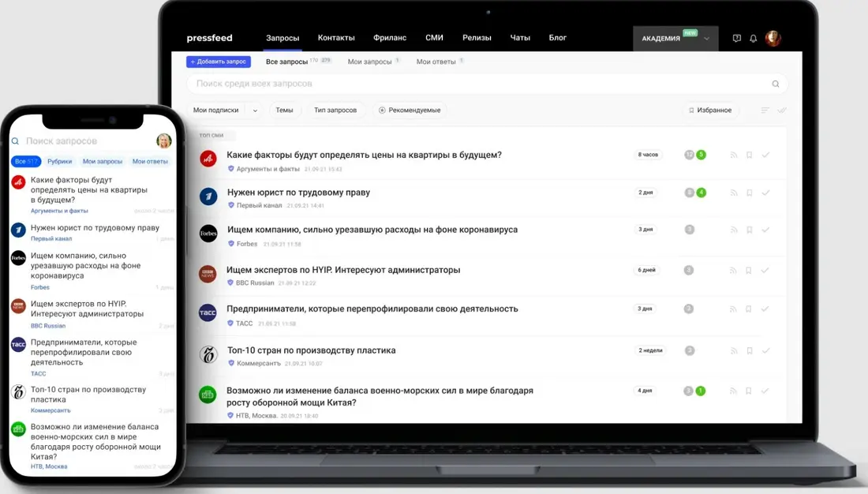The width and height of the screenshot is (868, 494).
Task: Toggle the Рекомендуемые filter
Action: click(410, 110)
